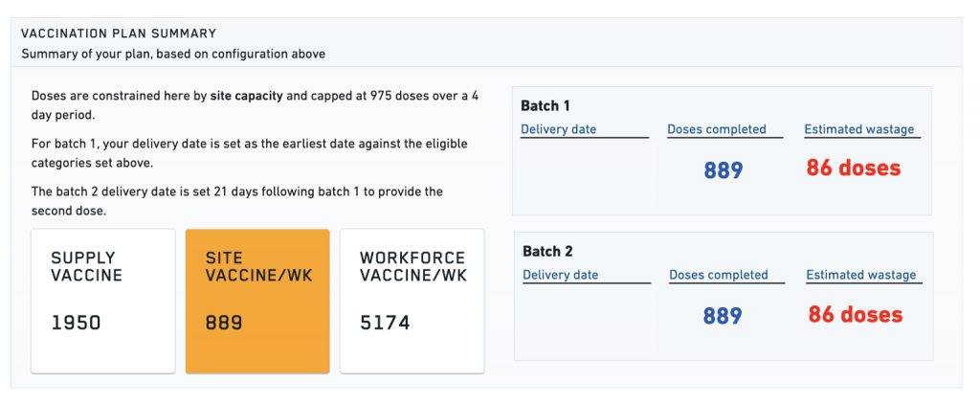
Task: Click Batch 1 Delivery date label
Action: 559,129
